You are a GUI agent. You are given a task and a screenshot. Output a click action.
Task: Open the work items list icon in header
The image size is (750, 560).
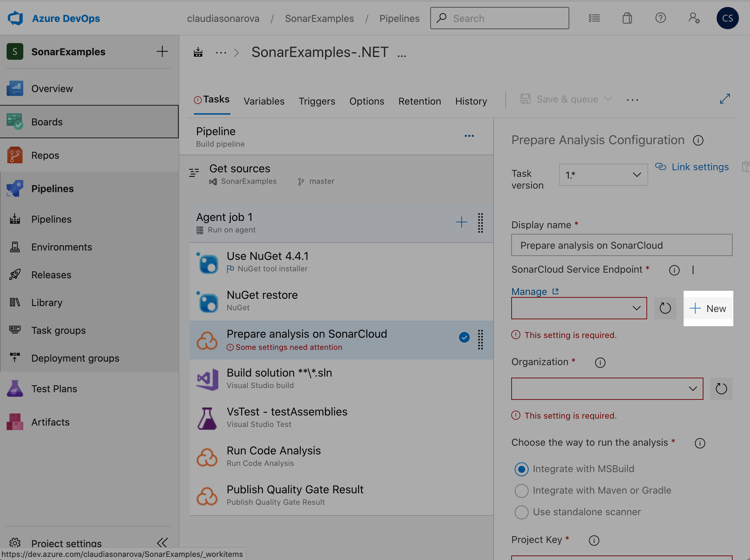click(594, 18)
